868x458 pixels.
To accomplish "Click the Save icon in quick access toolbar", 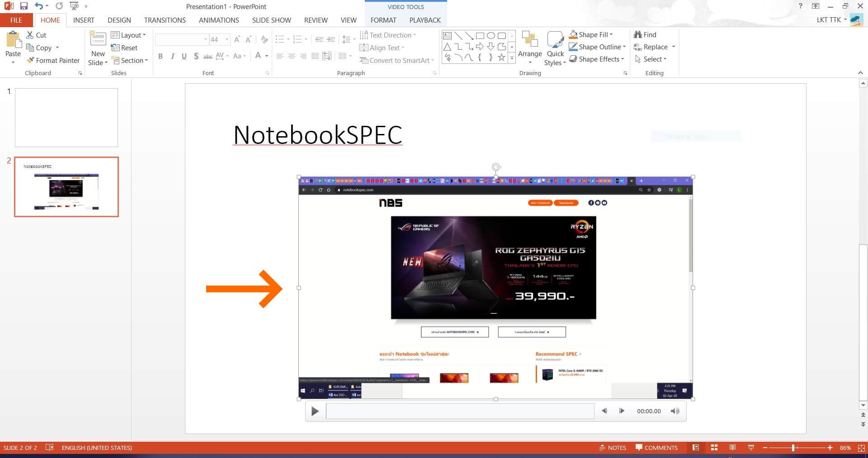I will pyautogui.click(x=24, y=6).
